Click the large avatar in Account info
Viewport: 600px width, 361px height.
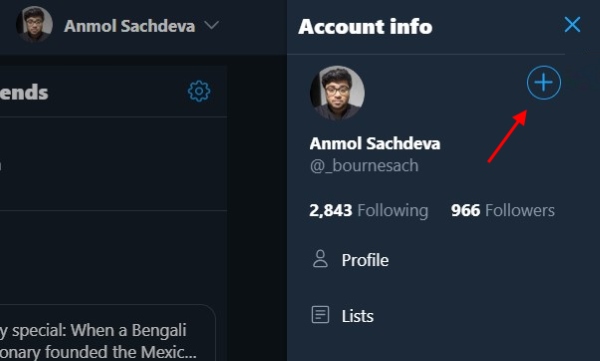pos(337,93)
